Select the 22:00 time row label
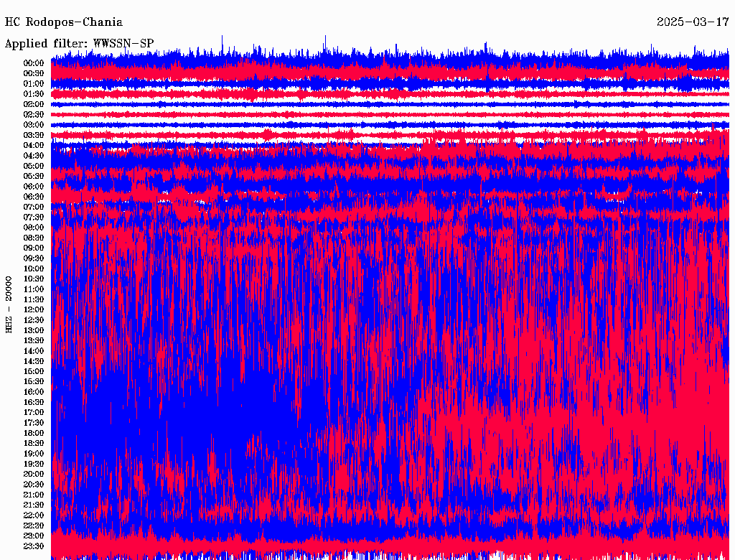 click(x=34, y=515)
